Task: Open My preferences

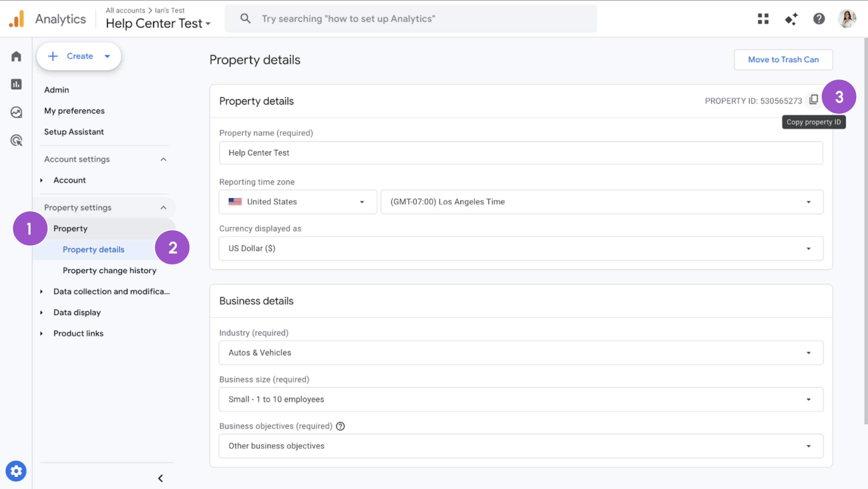Action: pyautogui.click(x=74, y=111)
